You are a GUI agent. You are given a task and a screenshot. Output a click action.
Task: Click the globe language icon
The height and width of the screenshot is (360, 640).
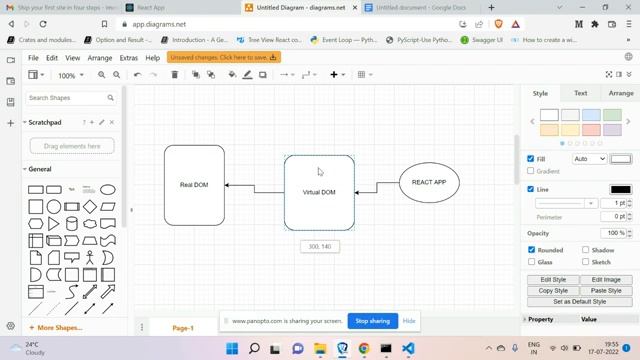[629, 57]
